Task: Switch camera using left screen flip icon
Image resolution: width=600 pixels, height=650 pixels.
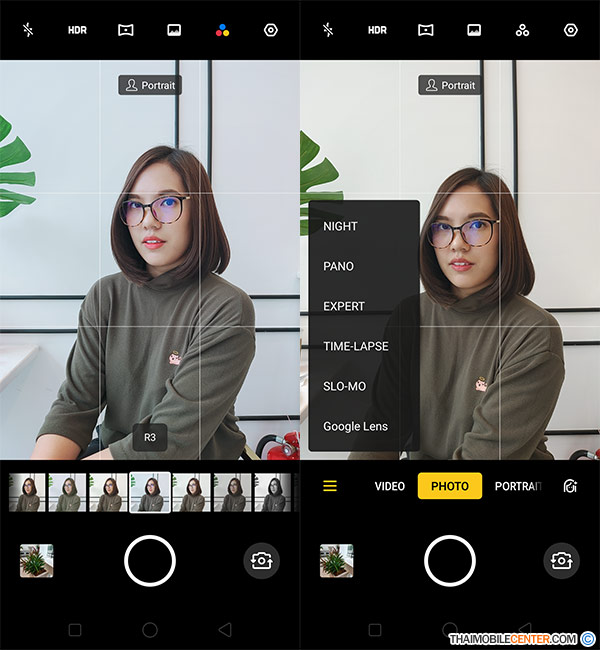Action: [x=261, y=560]
